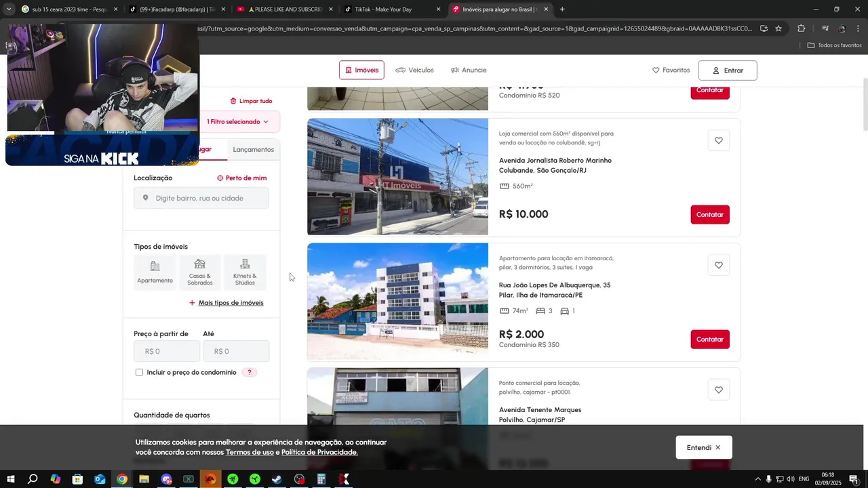
Task: Contact about the Condomínio R$ 520 listing
Action: pos(710,92)
